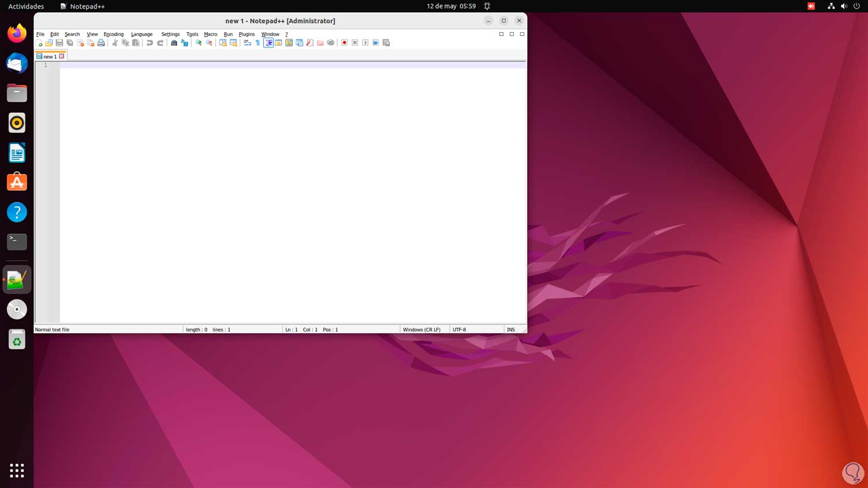Click the Open file toolbar icon

49,43
